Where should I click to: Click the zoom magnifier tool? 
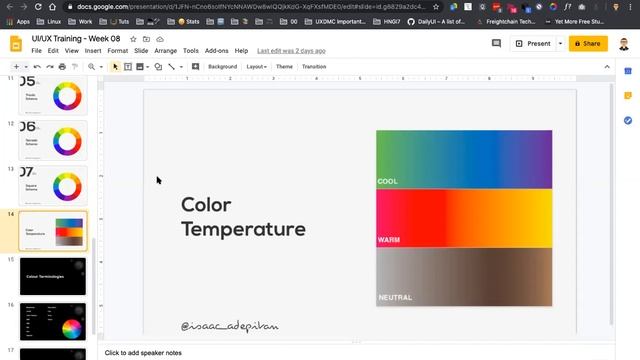91,67
